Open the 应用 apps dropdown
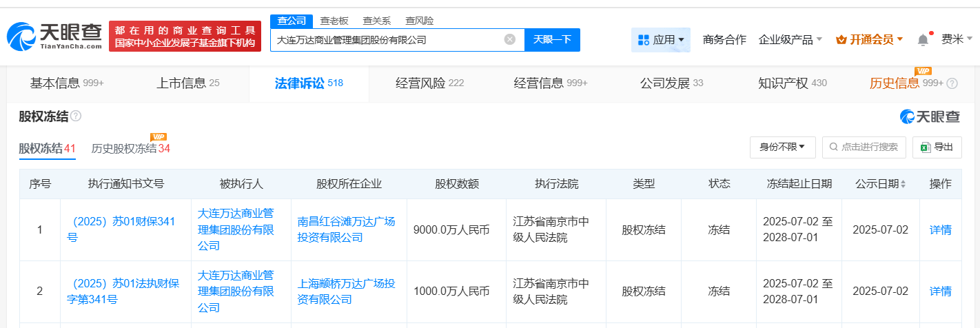This screenshot has height=328, width=980. click(661, 40)
